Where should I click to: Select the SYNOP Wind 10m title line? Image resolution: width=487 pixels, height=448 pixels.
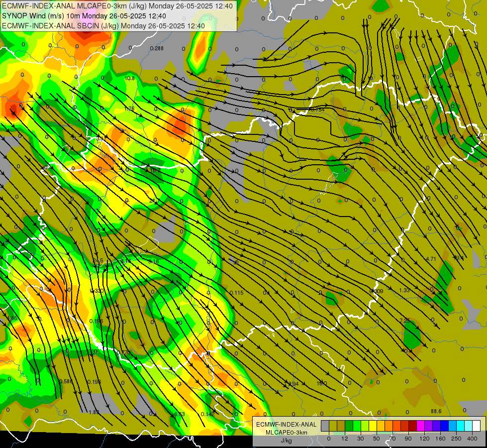[x=84, y=16]
